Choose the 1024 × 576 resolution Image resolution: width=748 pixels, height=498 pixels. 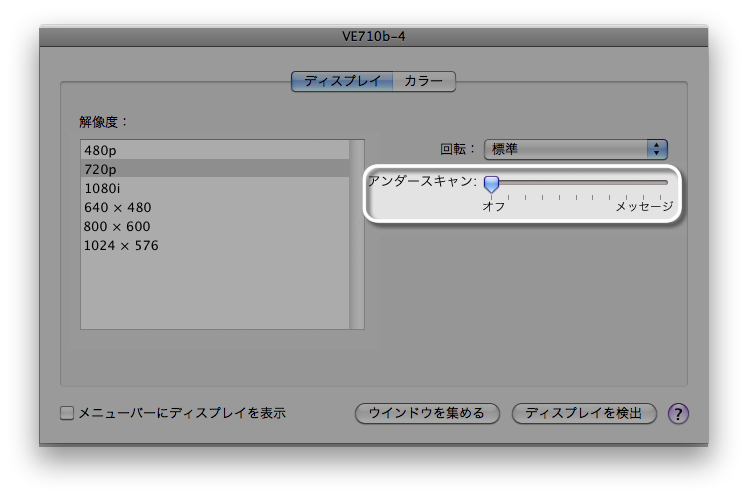coord(214,245)
